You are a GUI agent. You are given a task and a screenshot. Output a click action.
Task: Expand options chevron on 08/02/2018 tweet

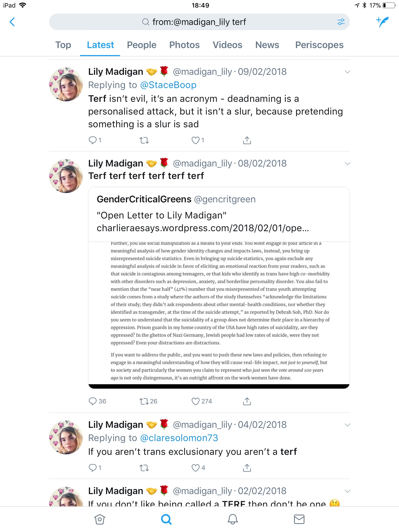347,164
